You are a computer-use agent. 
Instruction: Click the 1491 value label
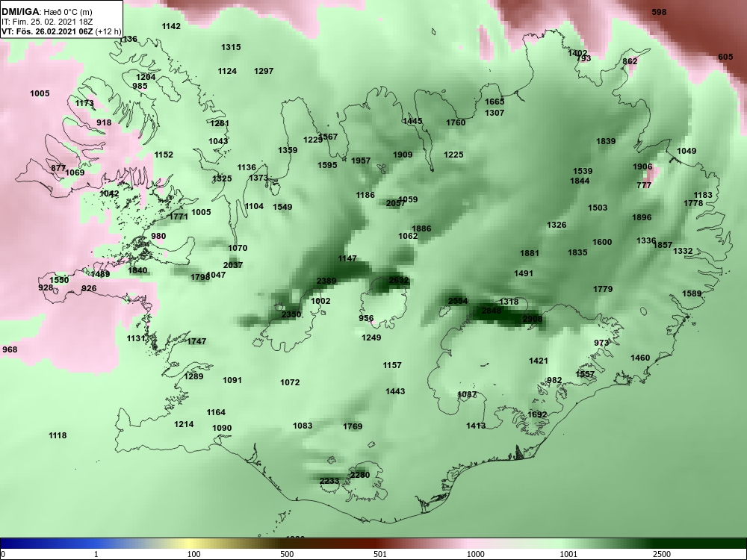tap(524, 274)
